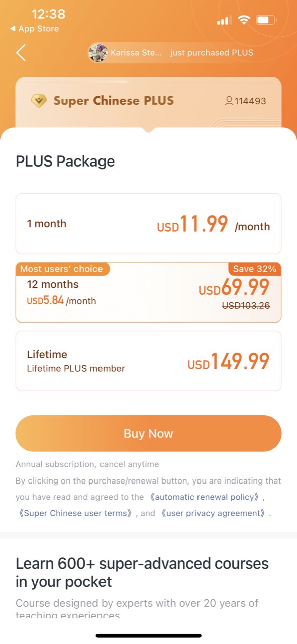Open the user privacy agreement link
297x644 pixels.
click(213, 513)
